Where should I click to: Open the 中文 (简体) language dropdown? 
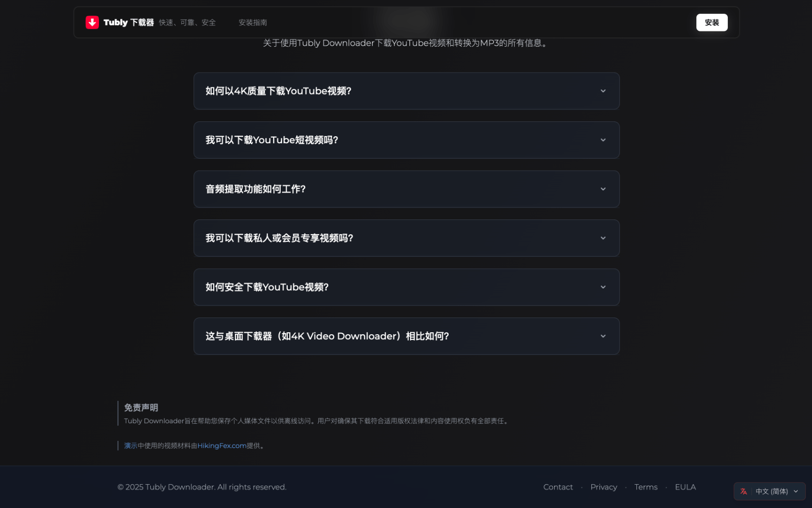(769, 491)
